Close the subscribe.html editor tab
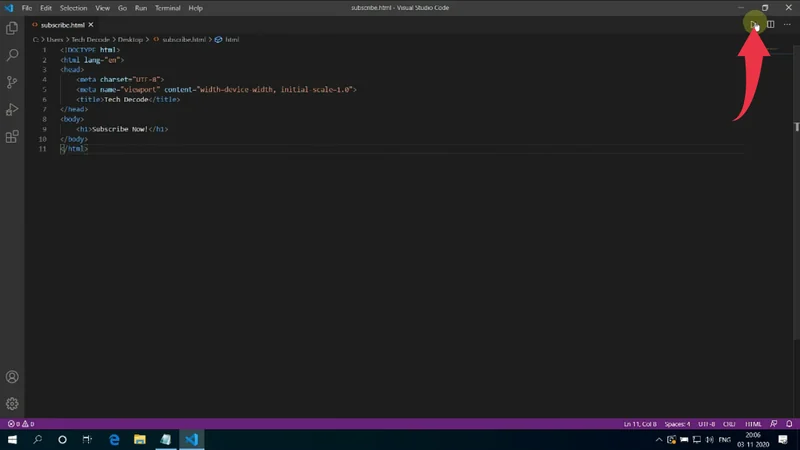This screenshot has width=800, height=450. pos(93,24)
